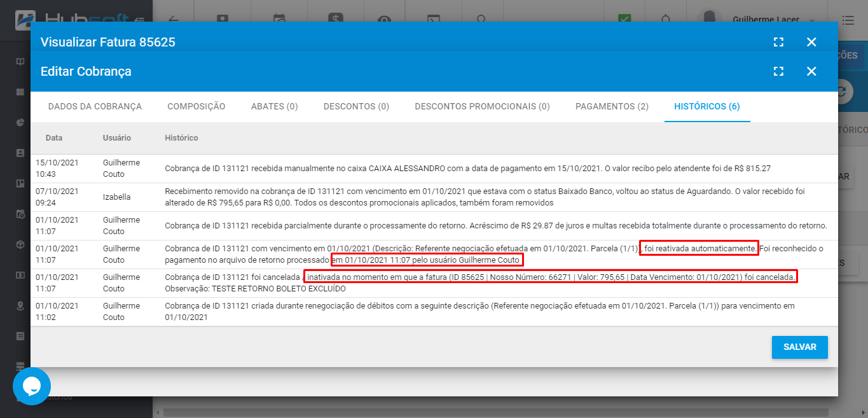Click the Data column header

pos(54,138)
